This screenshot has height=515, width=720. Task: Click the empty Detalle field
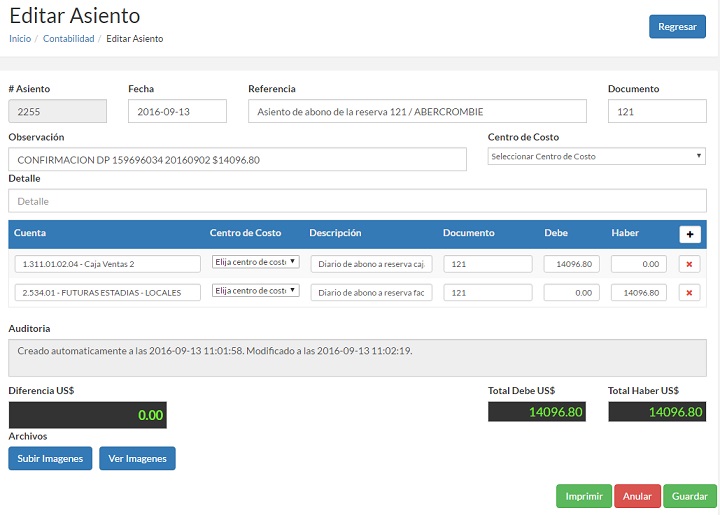coord(357,201)
